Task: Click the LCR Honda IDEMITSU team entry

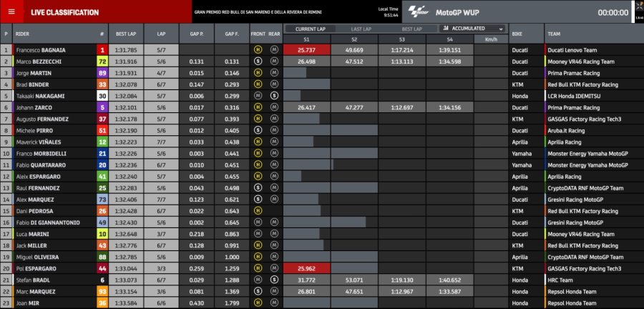Action: [x=572, y=96]
